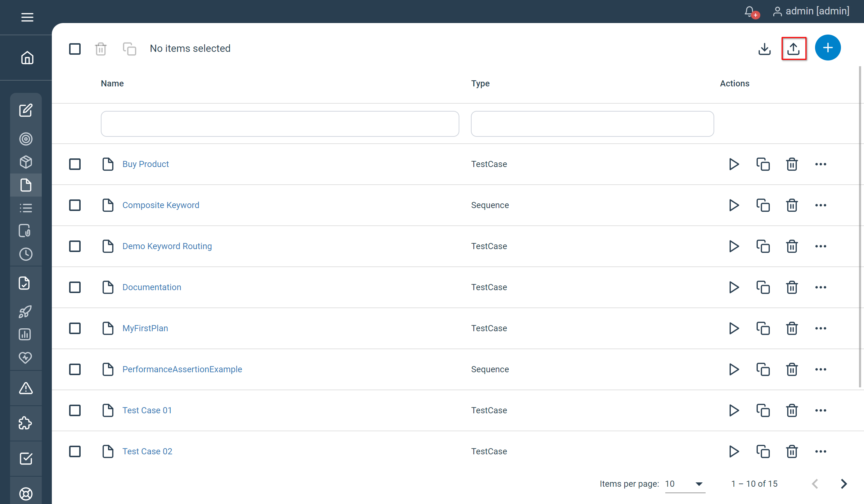This screenshot has width=864, height=504.
Task: Open Plugins via the puzzle-piece sidebar icon
Action: click(x=25, y=423)
